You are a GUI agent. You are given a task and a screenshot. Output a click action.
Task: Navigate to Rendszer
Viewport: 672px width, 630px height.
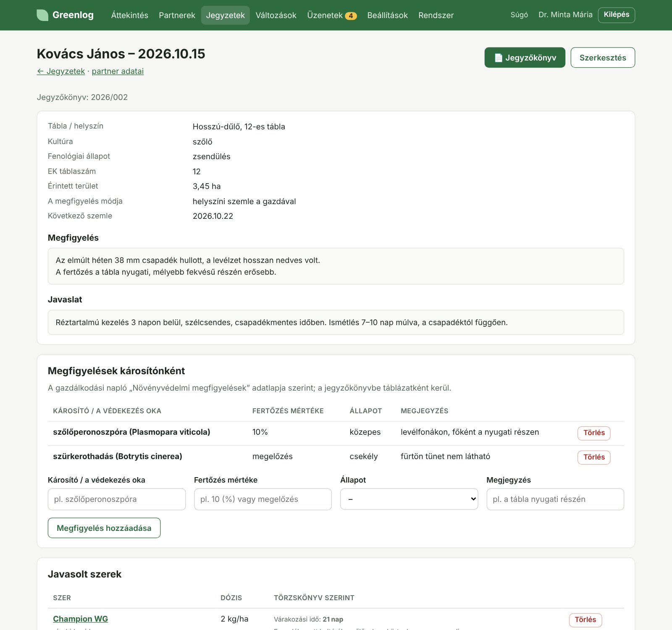click(436, 15)
